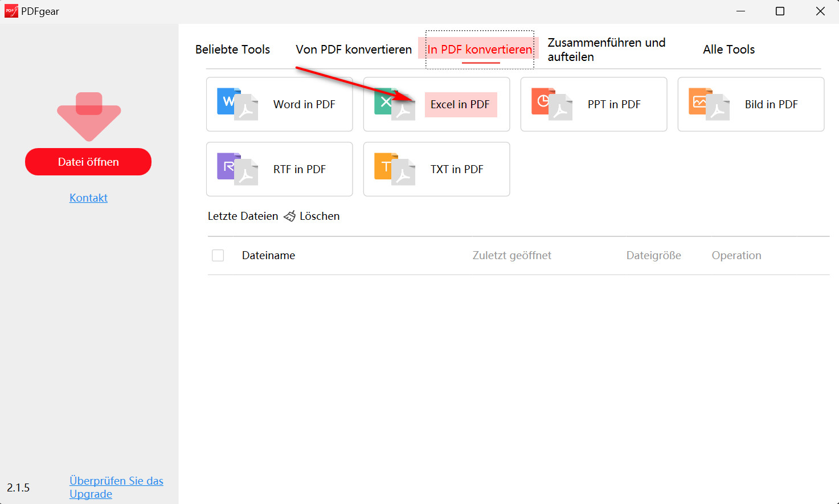Click the Word in PDF icon
This screenshot has width=839, height=504.
[238, 104]
